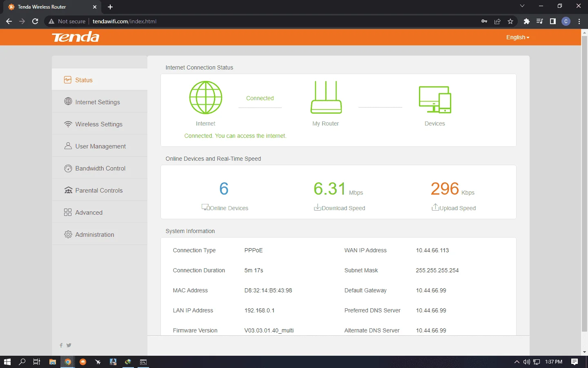Reload the Tenda router page
This screenshot has height=368, width=588.
35,21
